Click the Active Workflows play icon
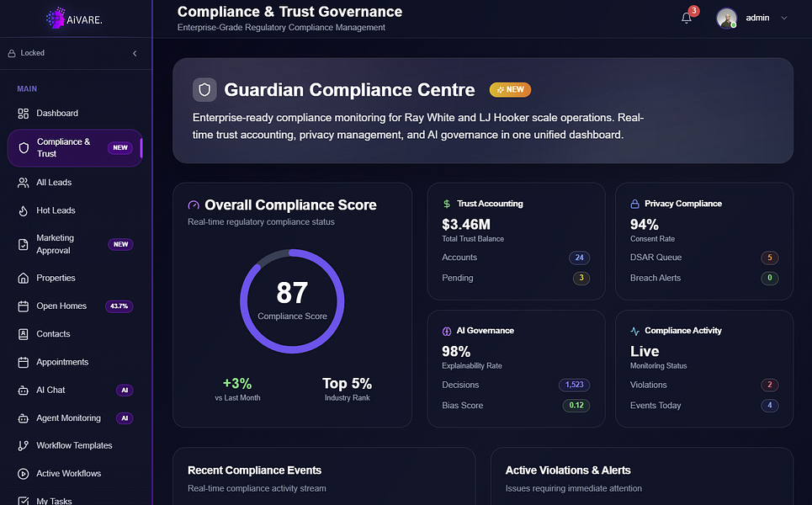The width and height of the screenshot is (812, 505). click(24, 473)
